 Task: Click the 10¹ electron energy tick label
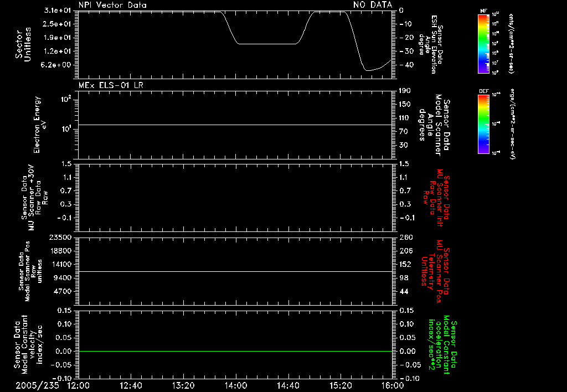tap(65, 128)
